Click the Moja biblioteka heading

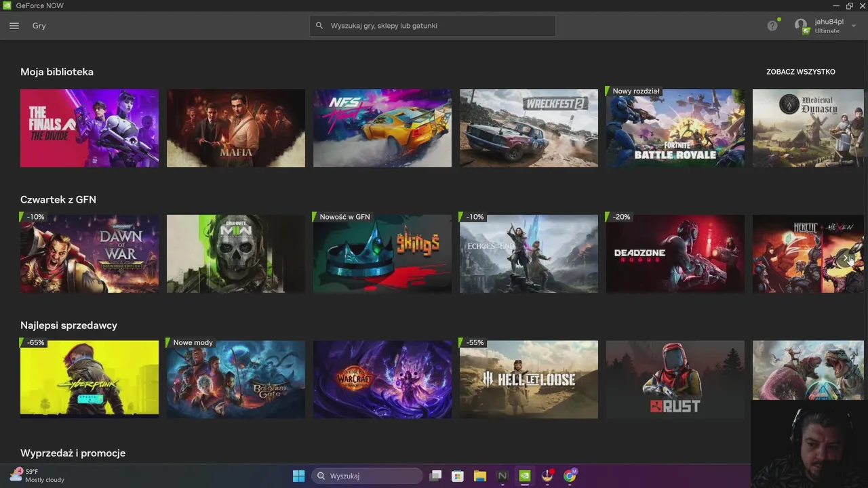click(x=57, y=72)
